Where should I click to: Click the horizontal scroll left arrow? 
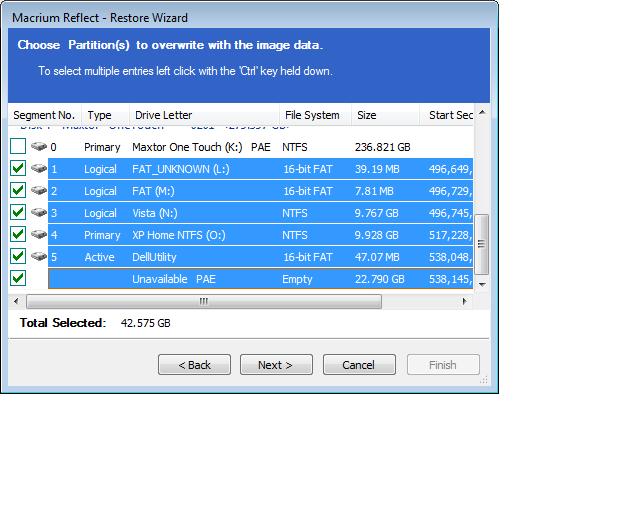(16, 301)
